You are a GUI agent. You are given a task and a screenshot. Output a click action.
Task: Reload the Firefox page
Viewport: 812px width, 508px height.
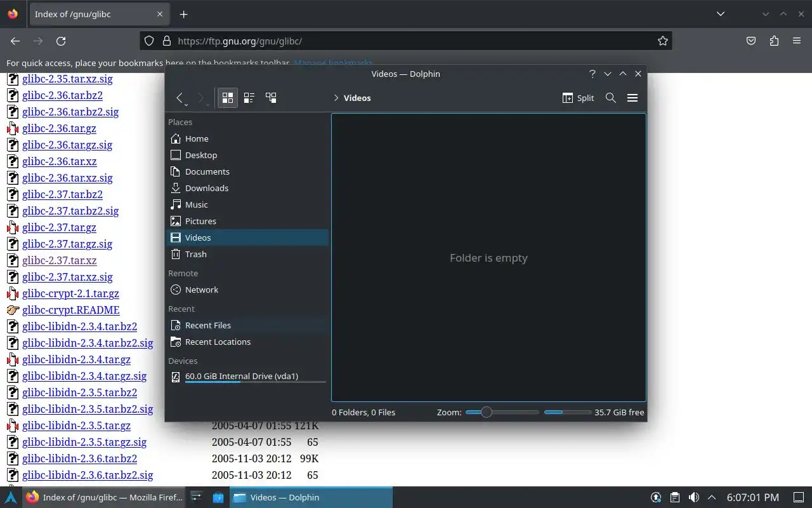[x=61, y=41]
